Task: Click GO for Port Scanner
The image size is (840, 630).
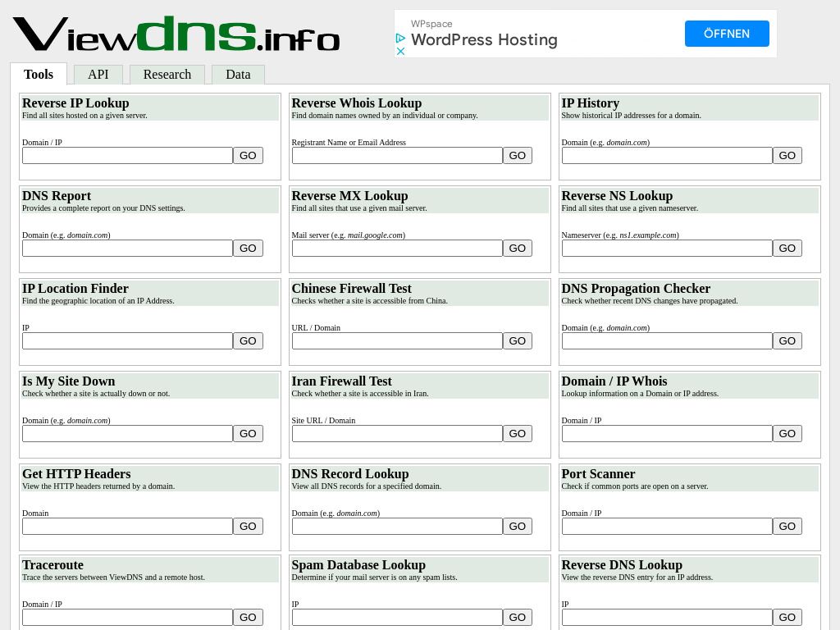Action: pyautogui.click(x=787, y=526)
